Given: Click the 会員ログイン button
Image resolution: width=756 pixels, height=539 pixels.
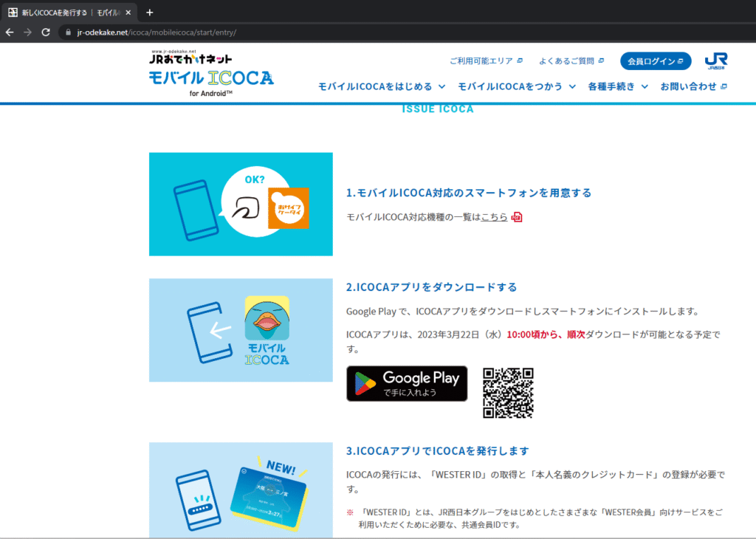Looking at the screenshot, I should coord(656,61).
